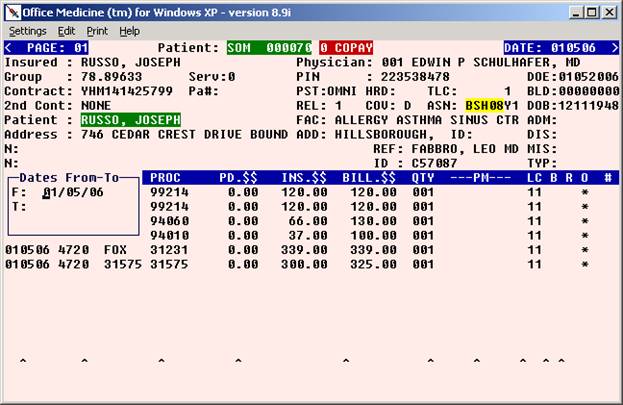The image size is (623, 405).
Task: Open the Edit menu
Action: coord(67,31)
